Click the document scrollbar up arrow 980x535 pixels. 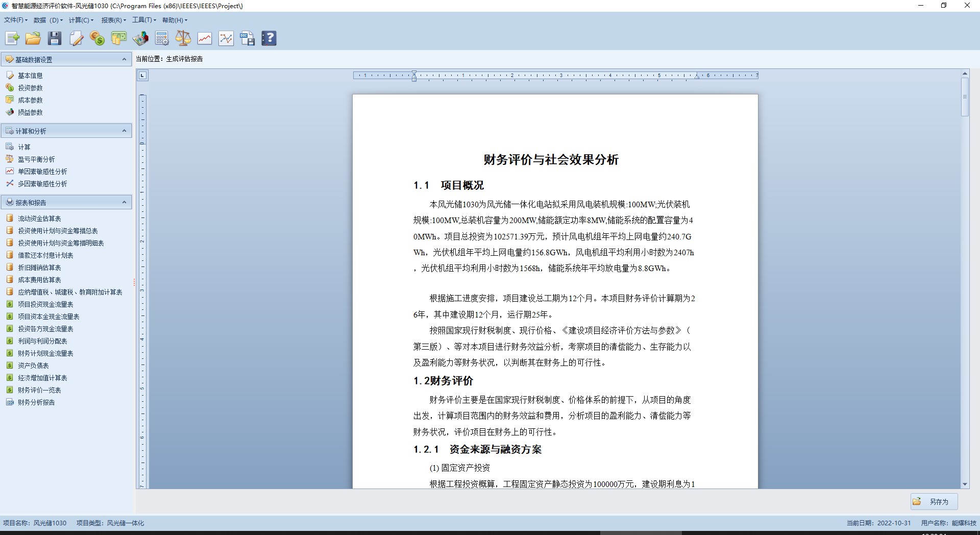pos(965,74)
